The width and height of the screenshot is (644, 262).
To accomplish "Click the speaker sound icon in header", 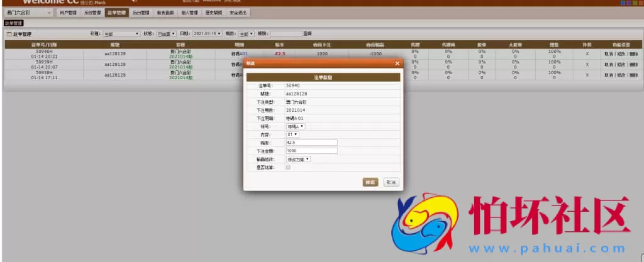I will click(x=133, y=1).
